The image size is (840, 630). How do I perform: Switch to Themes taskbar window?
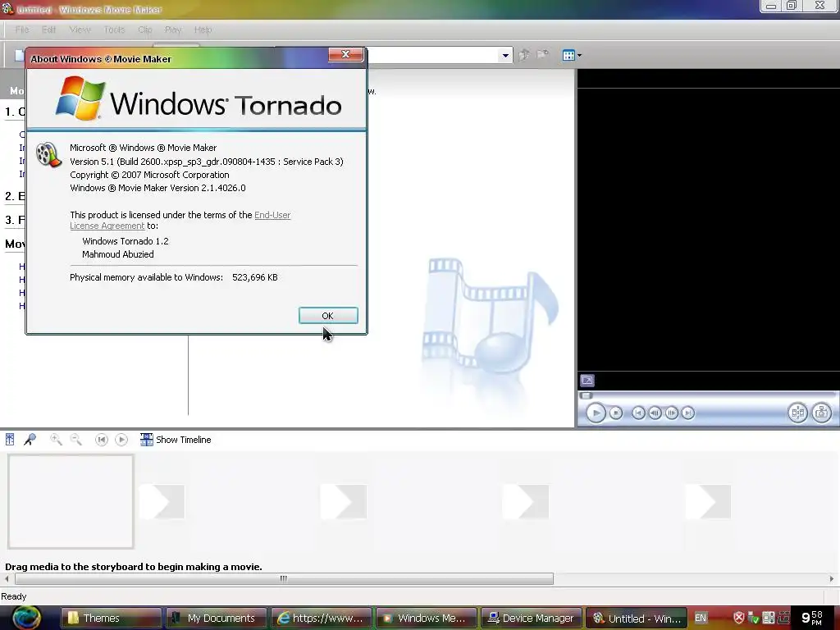point(112,619)
